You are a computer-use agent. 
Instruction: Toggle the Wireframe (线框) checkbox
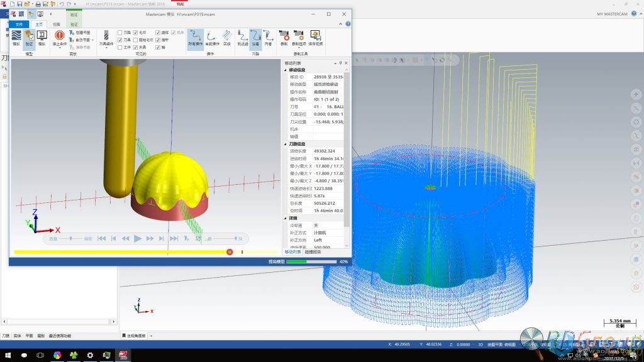(158, 33)
